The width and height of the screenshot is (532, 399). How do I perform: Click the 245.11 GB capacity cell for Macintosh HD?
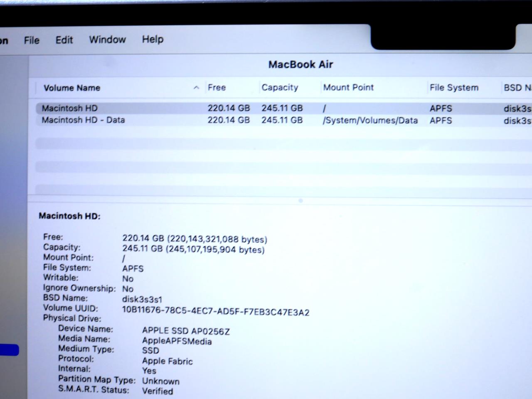click(282, 108)
